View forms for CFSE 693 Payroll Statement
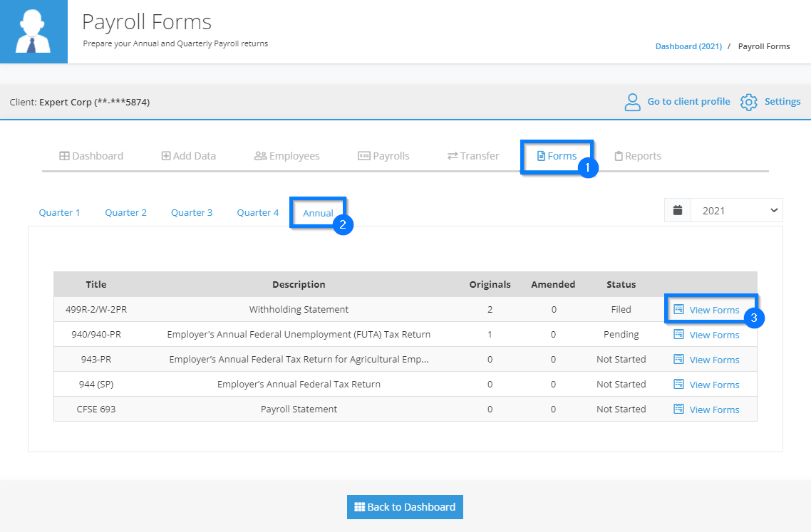Image resolution: width=811 pixels, height=532 pixels. (x=714, y=409)
